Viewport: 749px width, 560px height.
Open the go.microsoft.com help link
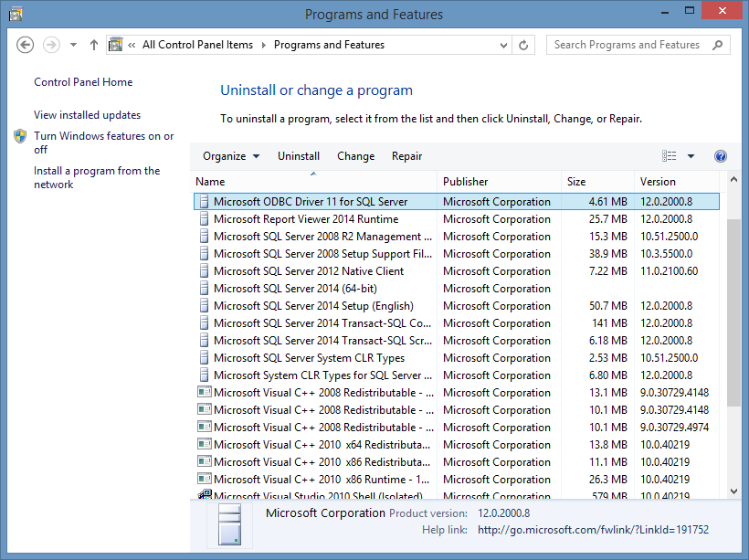[x=593, y=530]
